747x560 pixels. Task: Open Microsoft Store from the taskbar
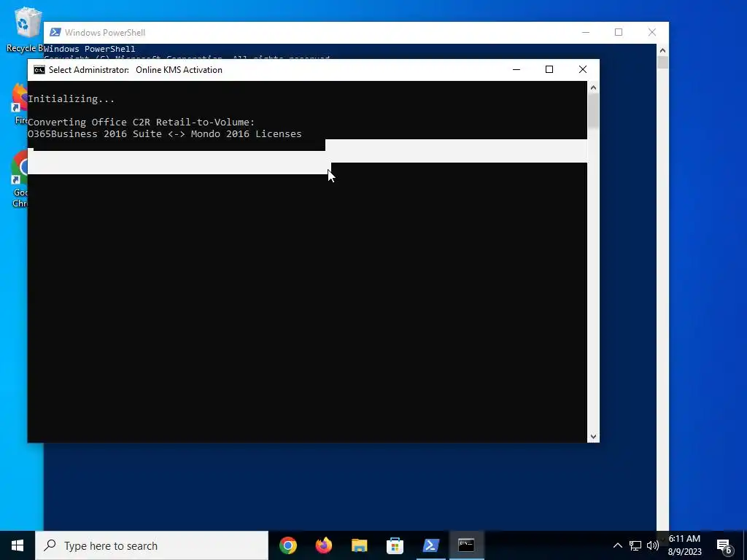(x=395, y=545)
